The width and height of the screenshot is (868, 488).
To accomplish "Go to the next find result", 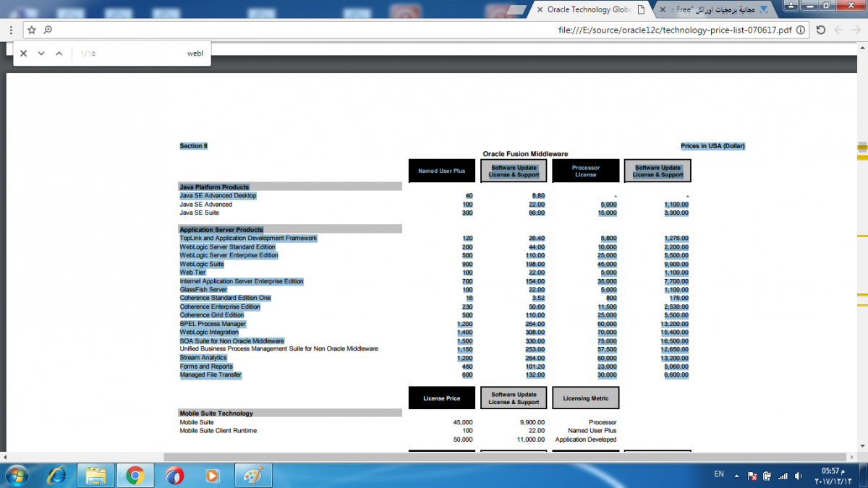I will coord(41,53).
